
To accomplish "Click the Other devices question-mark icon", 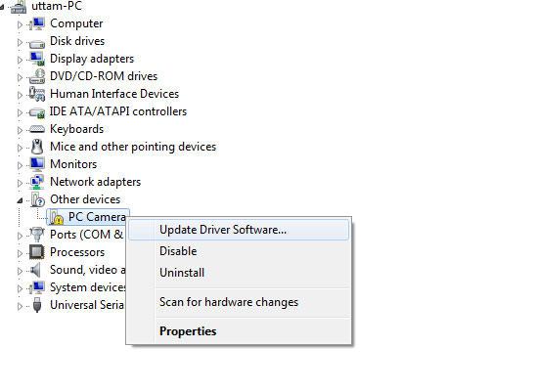I will pos(37,199).
